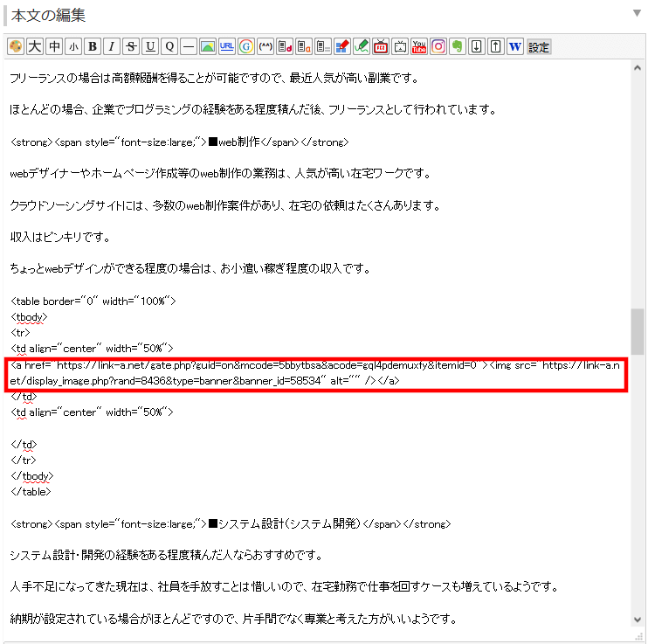Image resolution: width=648 pixels, height=644 pixels.
Task: Insert a horizontal rule
Action: click(x=189, y=46)
